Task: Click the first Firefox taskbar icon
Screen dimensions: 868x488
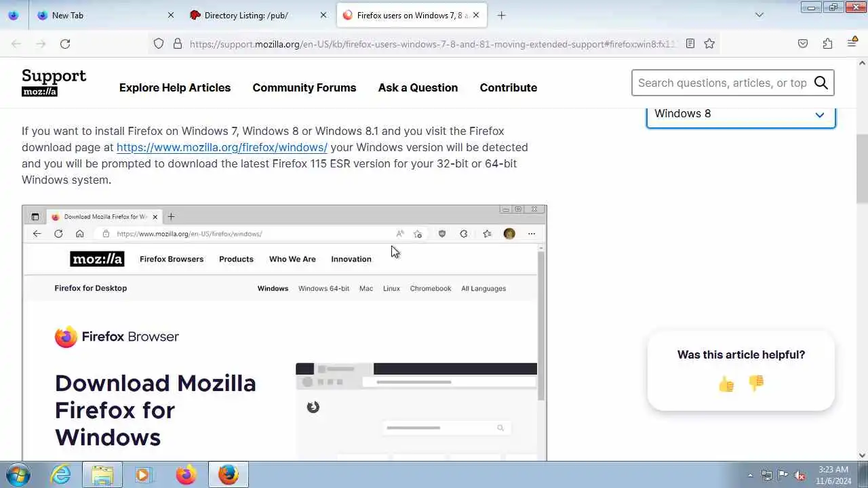Action: click(x=185, y=474)
